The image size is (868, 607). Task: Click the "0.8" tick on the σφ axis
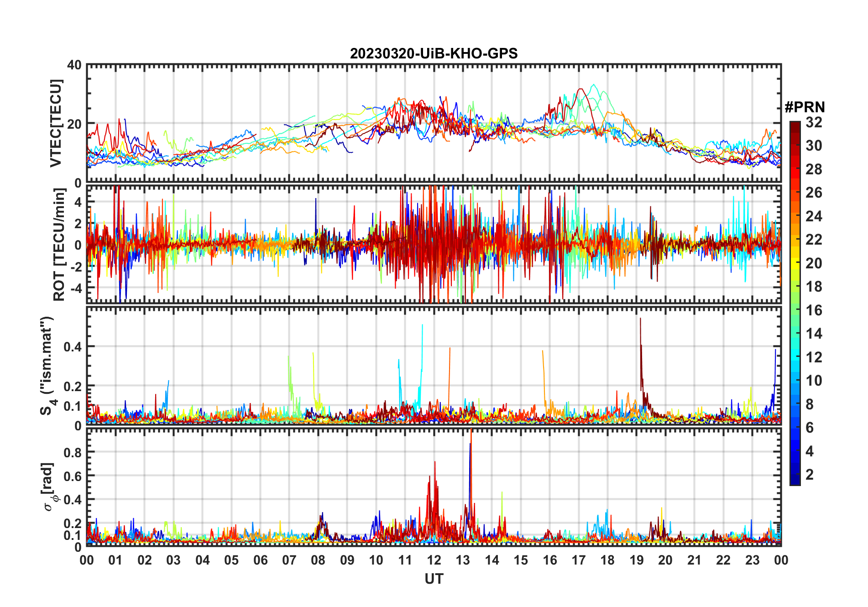tap(73, 452)
